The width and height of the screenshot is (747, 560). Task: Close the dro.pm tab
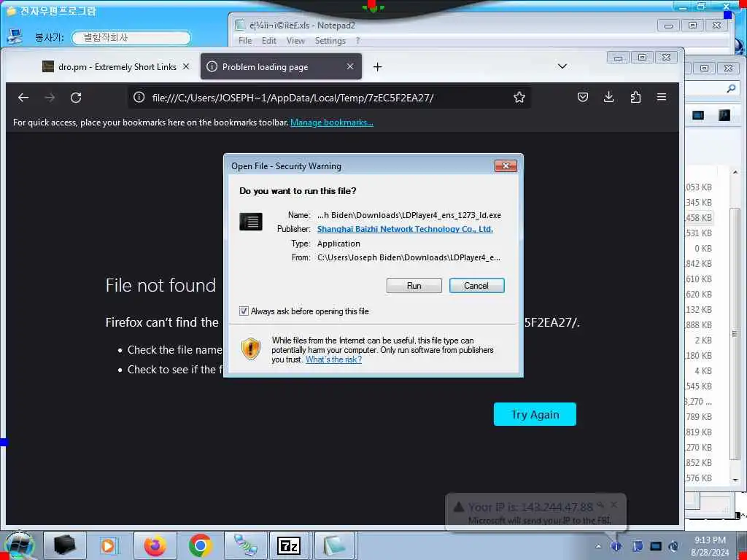[186, 66]
